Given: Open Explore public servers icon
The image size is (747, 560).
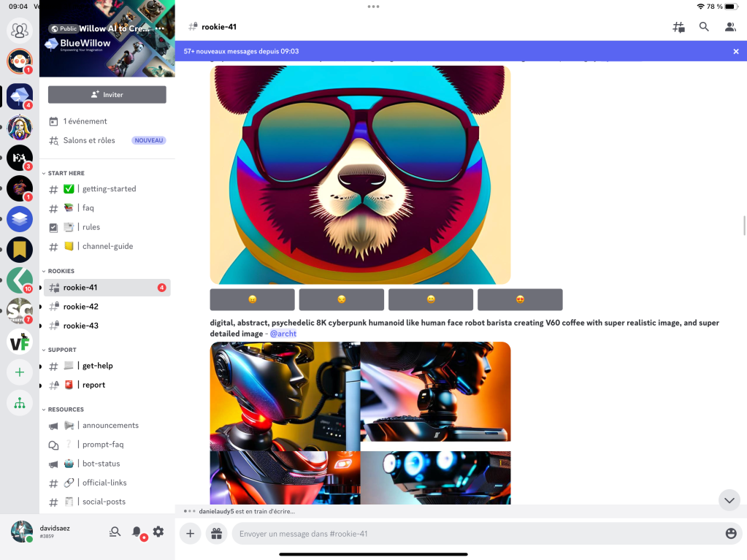Looking at the screenshot, I should click(x=20, y=403).
